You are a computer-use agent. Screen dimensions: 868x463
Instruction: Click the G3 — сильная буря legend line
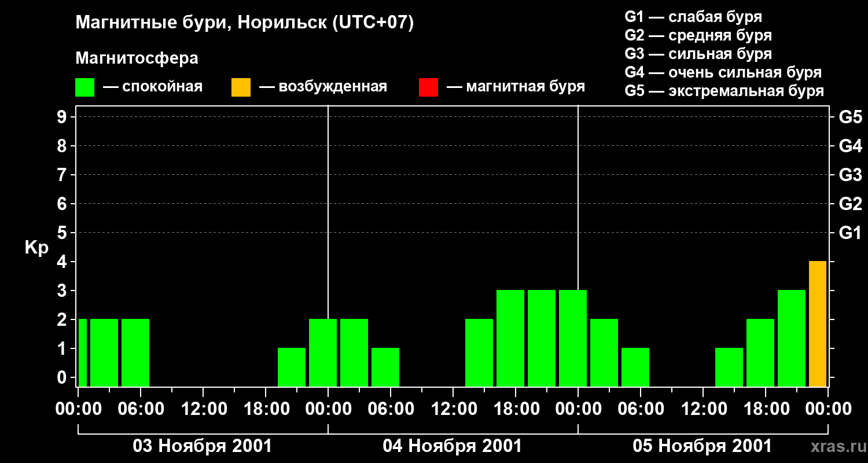coord(698,54)
